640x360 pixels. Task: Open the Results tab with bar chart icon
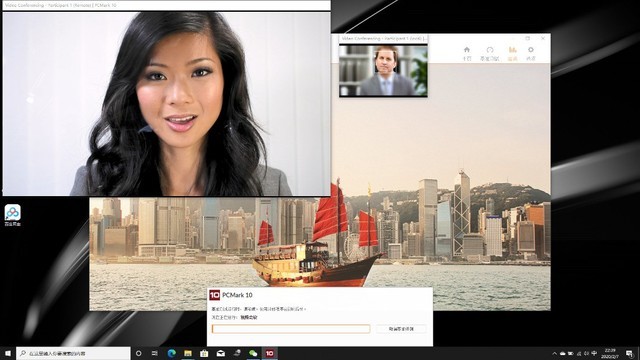[513, 53]
